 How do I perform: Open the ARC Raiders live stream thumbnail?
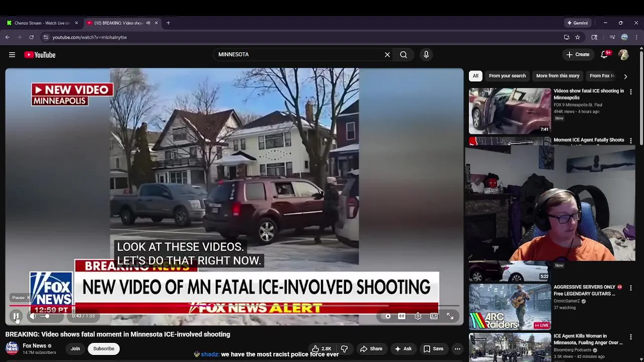click(510, 307)
